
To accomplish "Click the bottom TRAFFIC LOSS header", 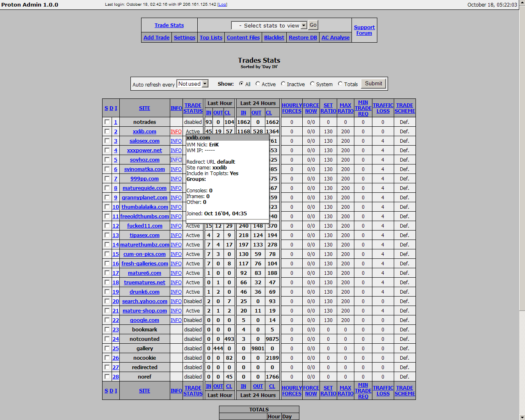I will pyautogui.click(x=383, y=391).
